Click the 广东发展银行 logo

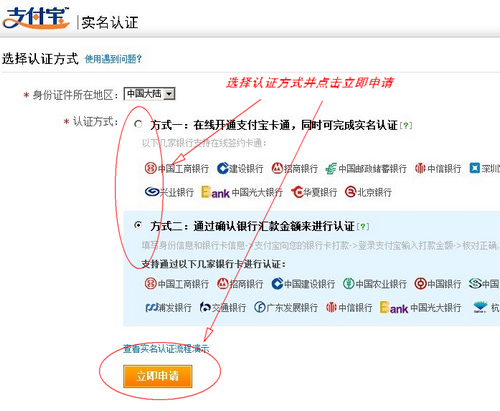point(260,307)
